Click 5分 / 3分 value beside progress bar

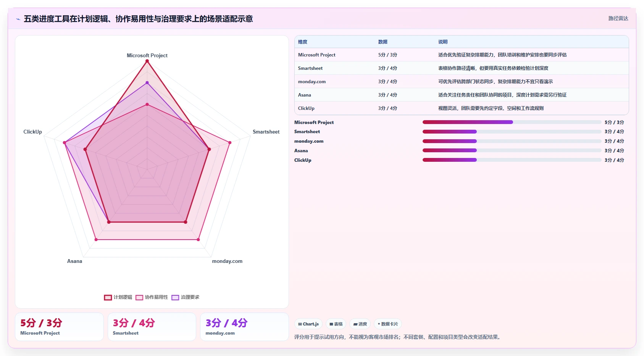pyautogui.click(x=614, y=122)
